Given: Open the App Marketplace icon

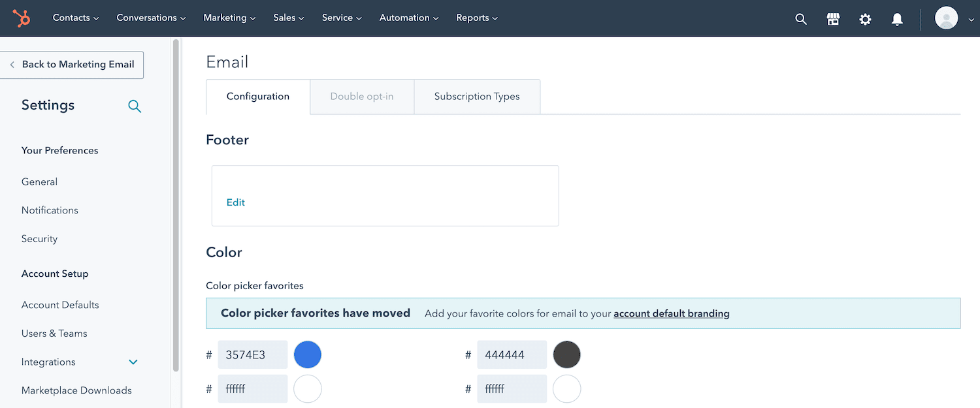Looking at the screenshot, I should 833,18.
